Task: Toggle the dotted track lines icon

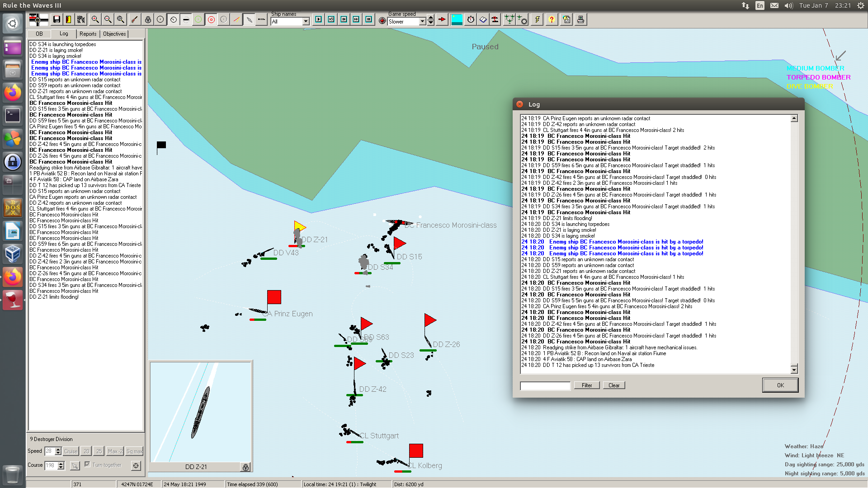Action: [x=262, y=19]
